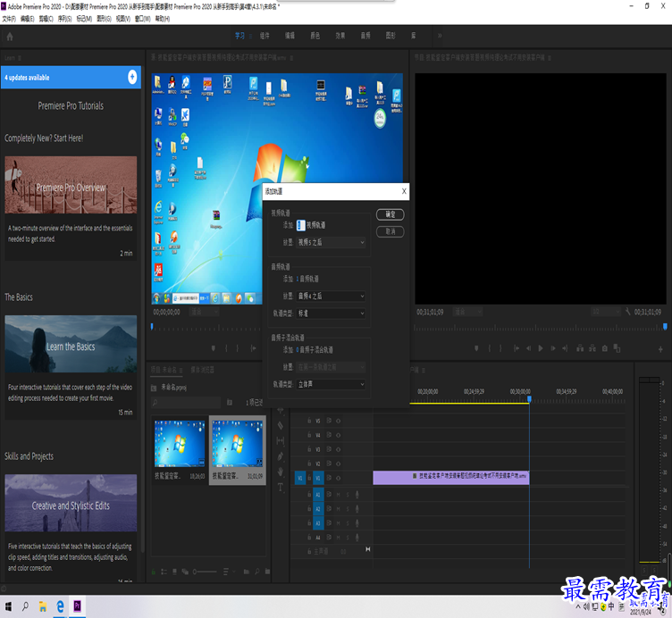This screenshot has height=618, width=672.
Task: Switch to the 组件 workspace tab
Action: tap(265, 36)
